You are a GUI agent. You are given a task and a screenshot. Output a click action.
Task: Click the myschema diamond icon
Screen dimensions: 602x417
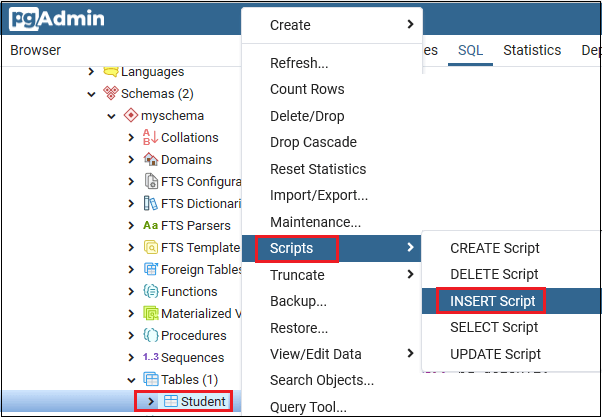(131, 115)
